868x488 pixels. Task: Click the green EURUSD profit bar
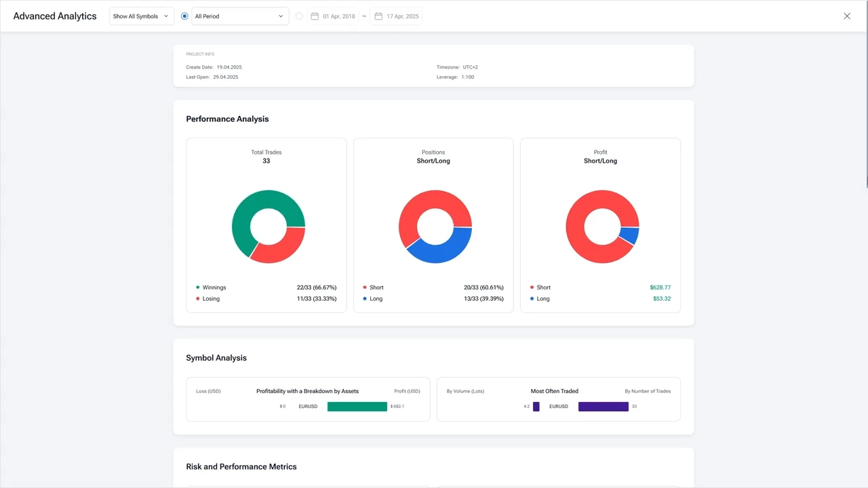tap(357, 407)
